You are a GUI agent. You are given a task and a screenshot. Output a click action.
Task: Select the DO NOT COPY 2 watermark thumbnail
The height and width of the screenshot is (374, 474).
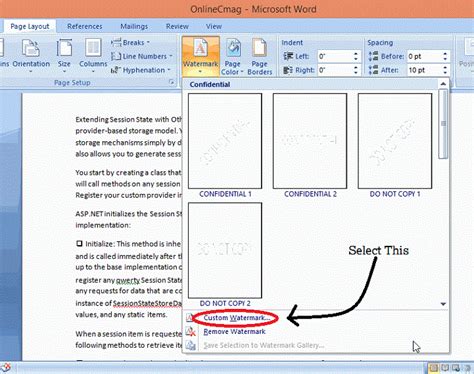click(225, 250)
